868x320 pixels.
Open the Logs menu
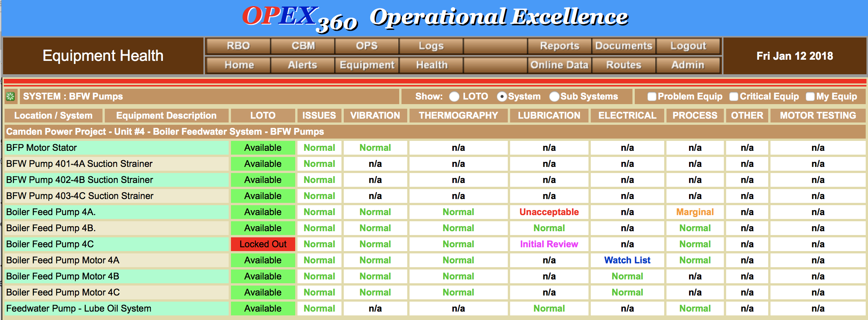coord(431,46)
